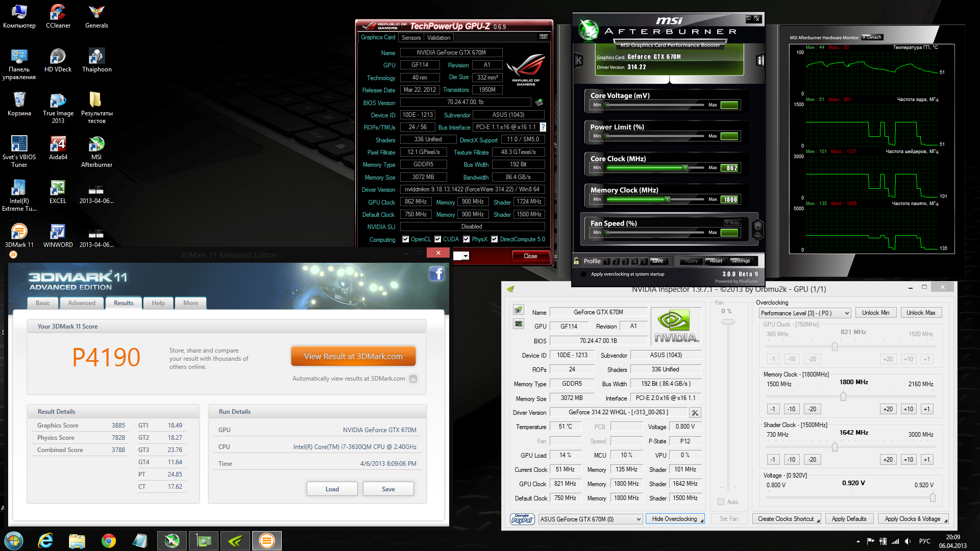Click NVIDIA Inspector sensor monitor icon

click(x=519, y=323)
